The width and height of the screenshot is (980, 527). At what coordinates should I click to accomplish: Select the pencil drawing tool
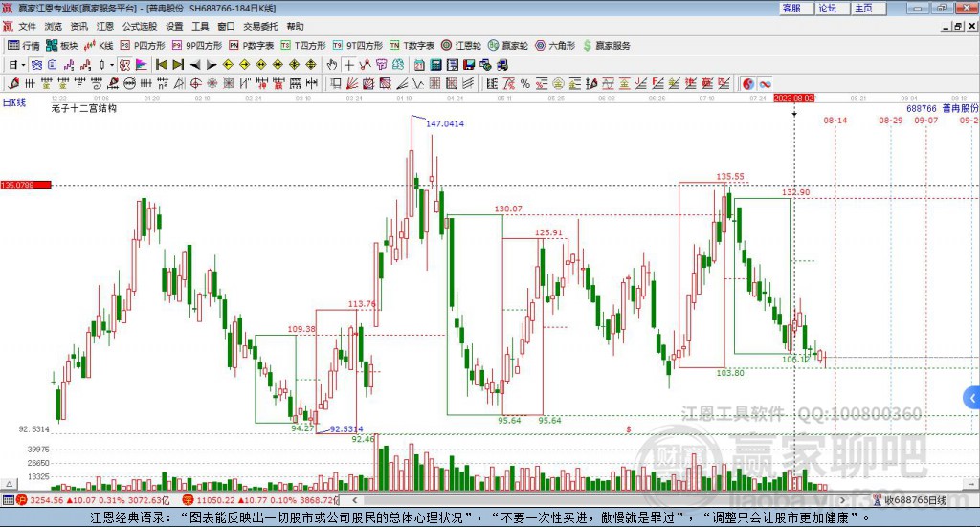pos(13,83)
